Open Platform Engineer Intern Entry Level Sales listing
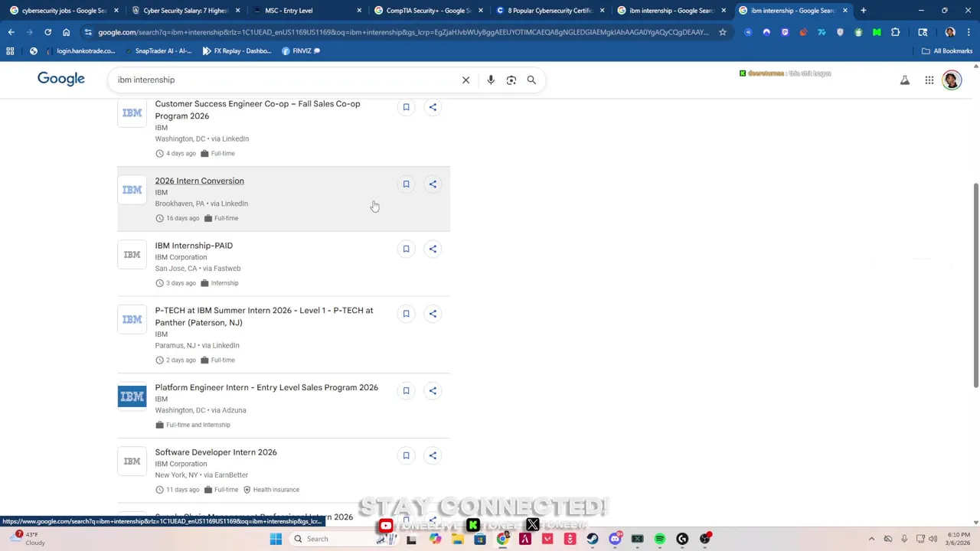 (x=266, y=387)
